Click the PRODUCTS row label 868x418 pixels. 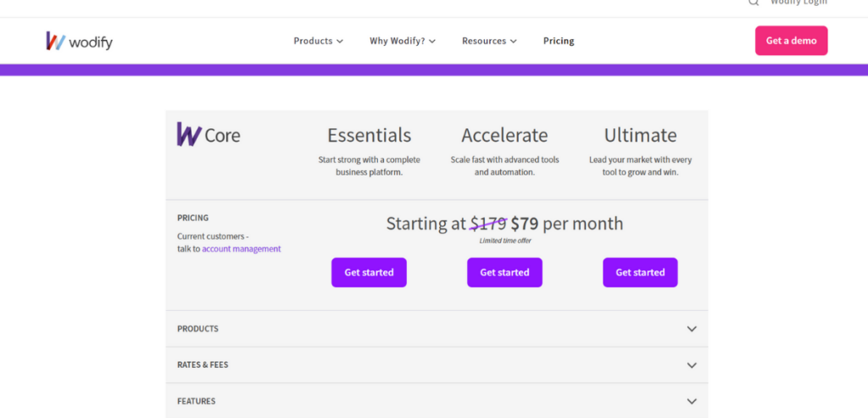pyautogui.click(x=198, y=329)
